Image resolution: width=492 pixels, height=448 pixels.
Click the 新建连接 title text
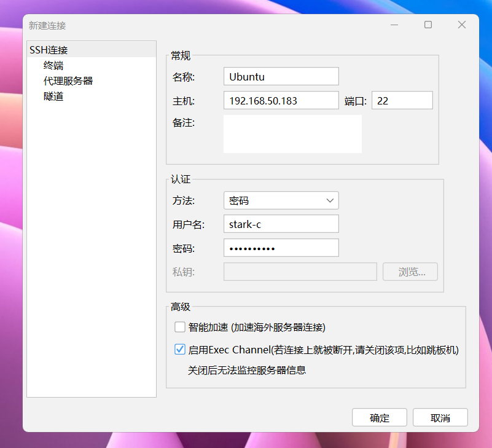[47, 25]
